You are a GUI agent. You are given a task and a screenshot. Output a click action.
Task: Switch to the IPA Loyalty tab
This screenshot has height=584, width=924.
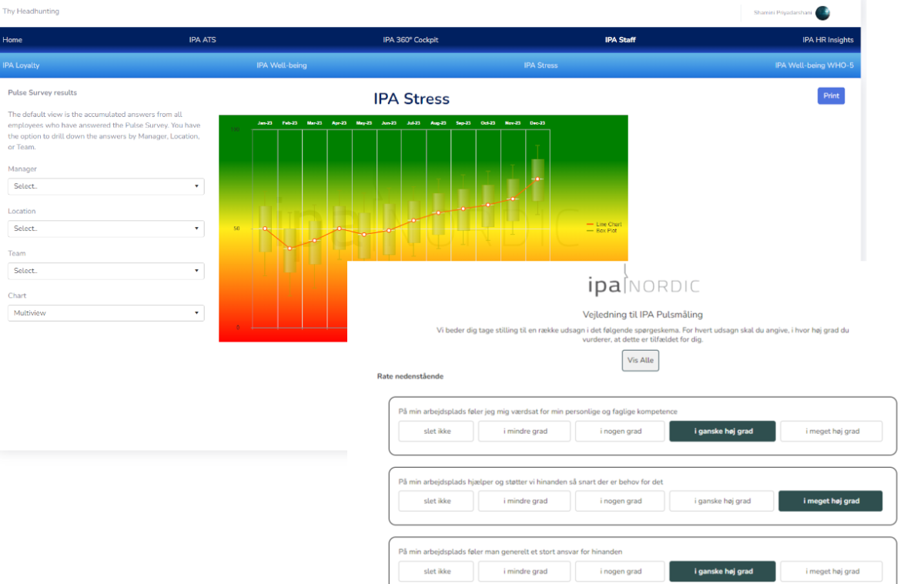[21, 65]
